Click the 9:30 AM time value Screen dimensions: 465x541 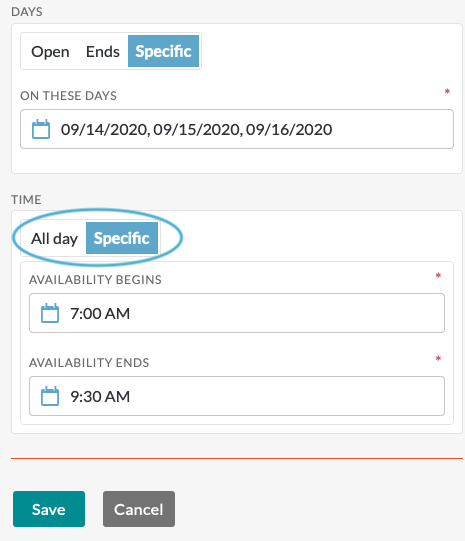[x=100, y=396]
